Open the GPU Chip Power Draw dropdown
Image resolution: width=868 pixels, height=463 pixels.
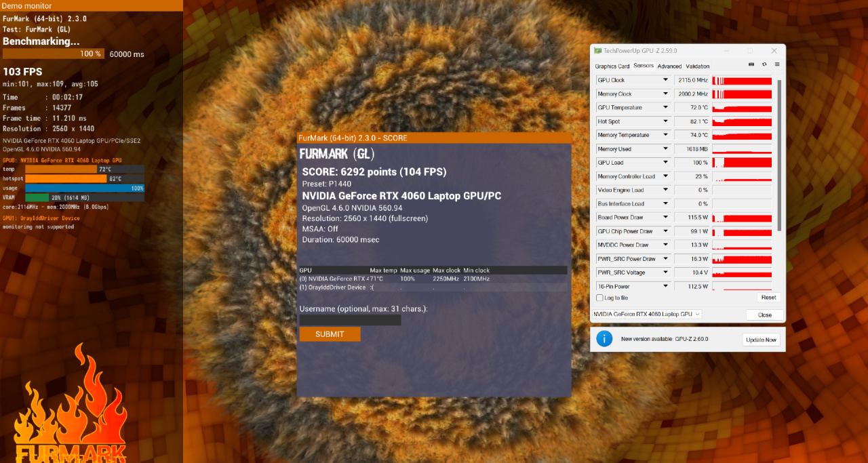[x=666, y=231]
